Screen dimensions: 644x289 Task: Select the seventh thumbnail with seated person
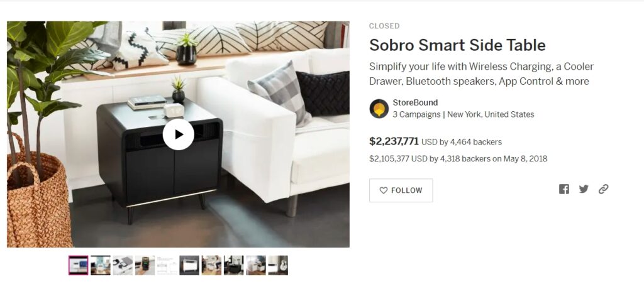211,265
